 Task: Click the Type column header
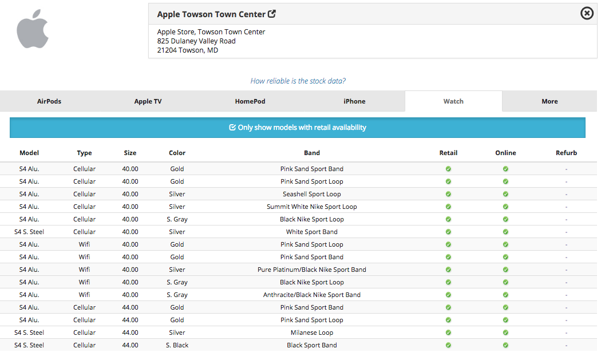(84, 153)
